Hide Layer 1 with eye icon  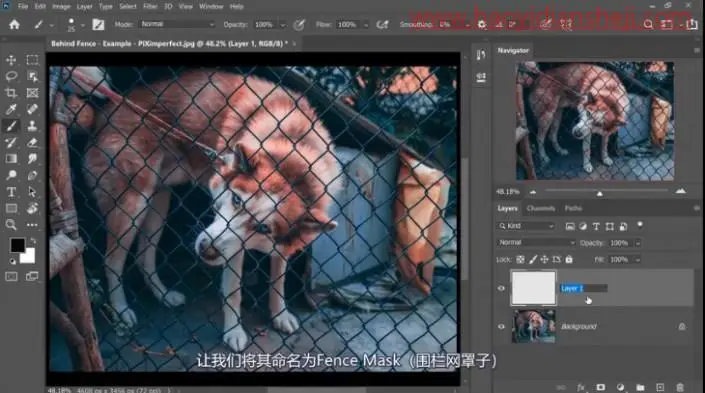coord(501,288)
